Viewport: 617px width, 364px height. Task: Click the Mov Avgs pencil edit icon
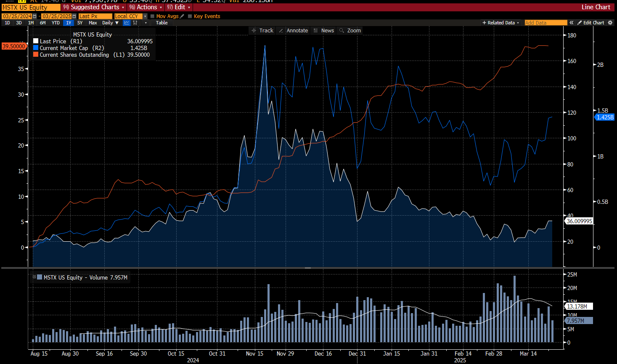point(182,16)
